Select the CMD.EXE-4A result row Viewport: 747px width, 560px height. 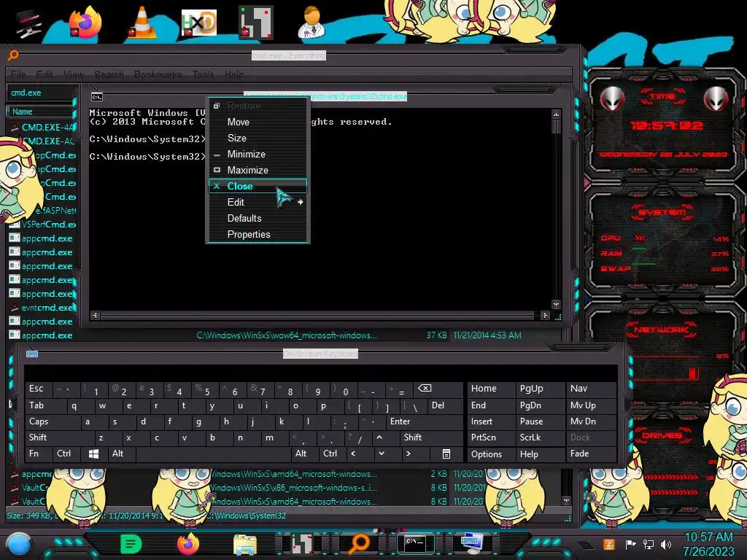pos(42,127)
